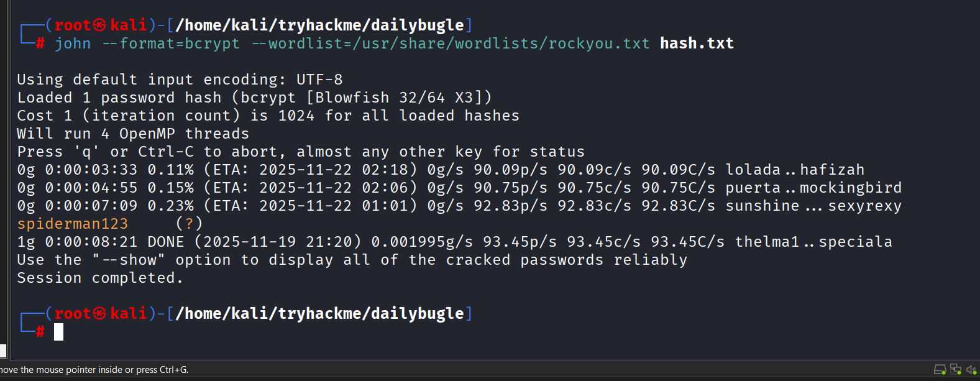This screenshot has height=381, width=980.
Task: Click the --format=bcrypt option text
Action: [x=171, y=44]
